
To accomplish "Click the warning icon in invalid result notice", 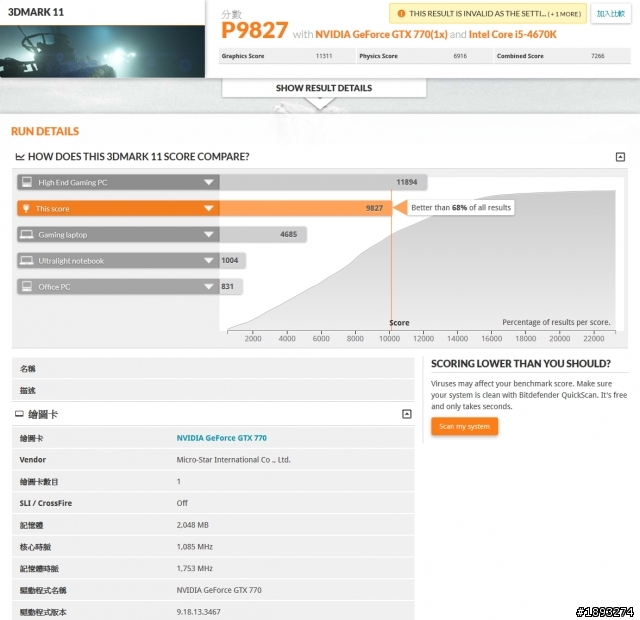I will click(x=401, y=14).
